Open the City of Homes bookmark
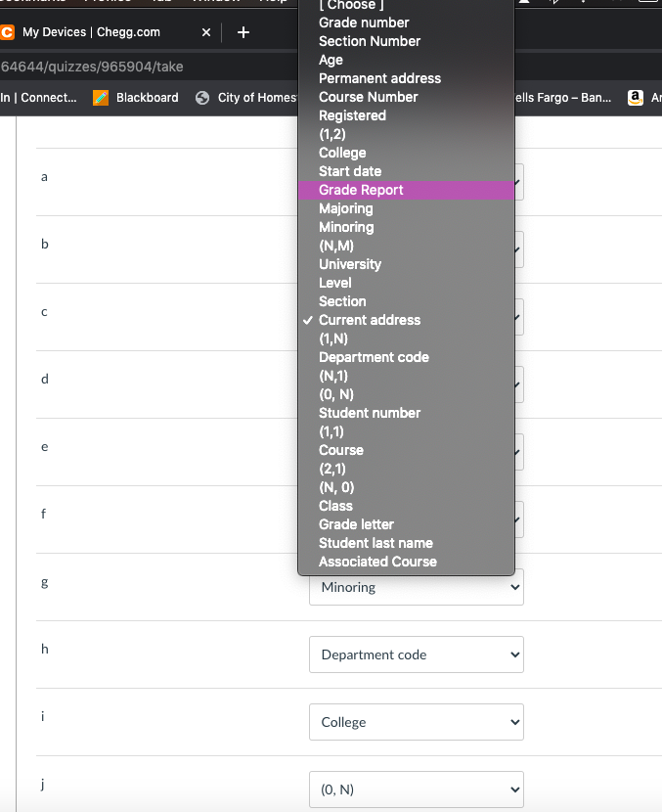662x812 pixels. click(246, 98)
